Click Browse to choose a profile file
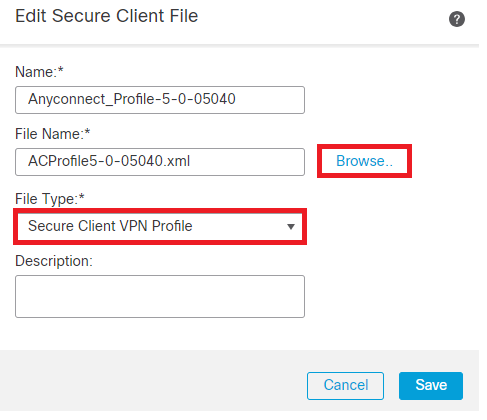487x420 pixels. point(364,161)
